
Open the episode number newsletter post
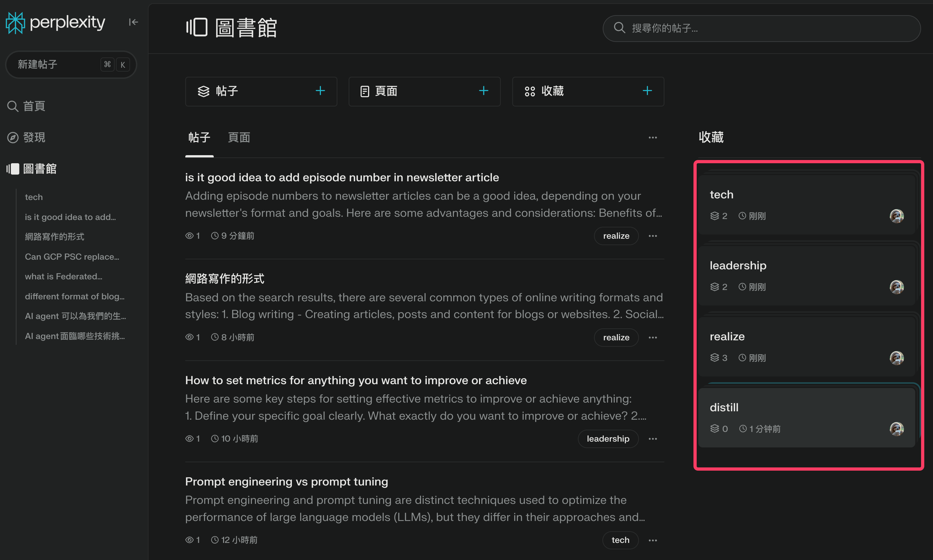[342, 178]
